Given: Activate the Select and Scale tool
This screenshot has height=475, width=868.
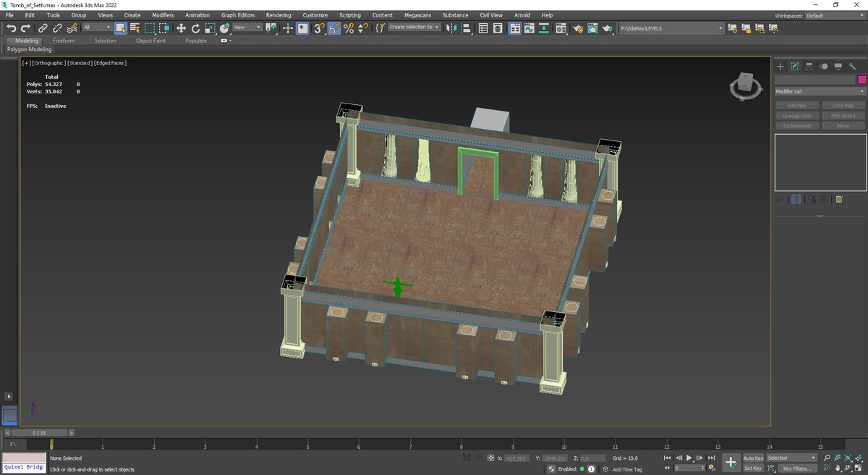Looking at the screenshot, I should coord(210,28).
